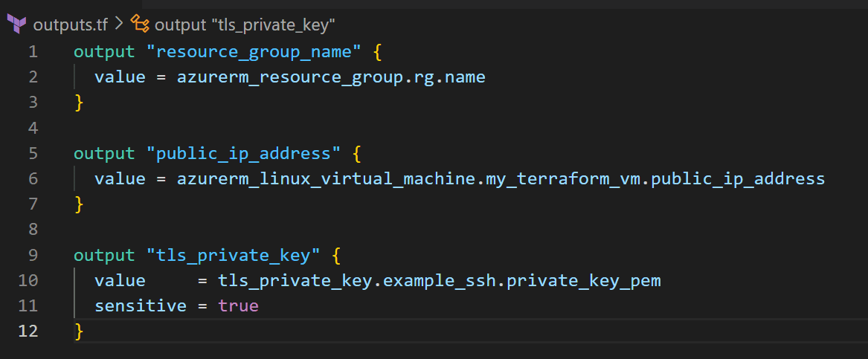Image resolution: width=868 pixels, height=359 pixels.
Task: Click the output symbol icon in breadcrumb
Action: [140, 24]
